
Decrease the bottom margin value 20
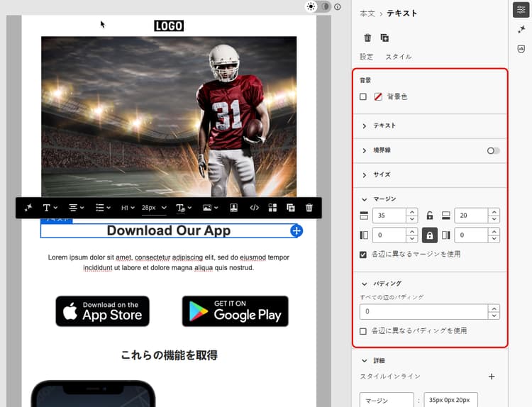494,219
